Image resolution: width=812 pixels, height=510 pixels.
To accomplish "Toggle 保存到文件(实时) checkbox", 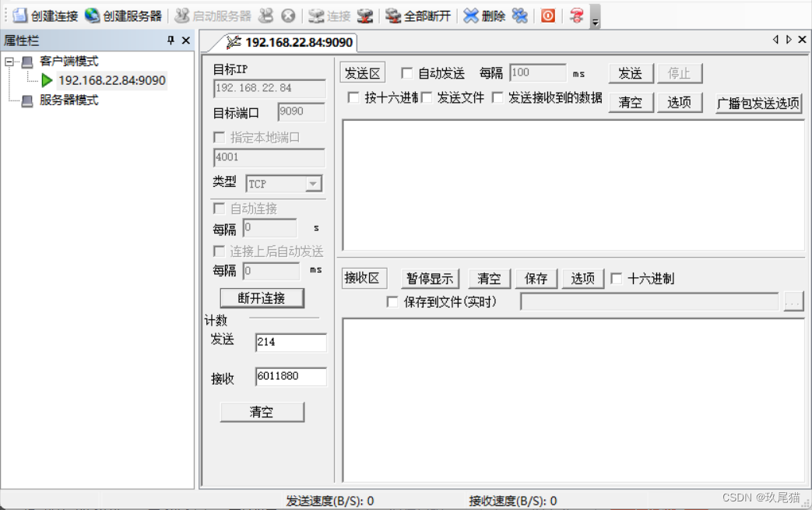I will [392, 302].
